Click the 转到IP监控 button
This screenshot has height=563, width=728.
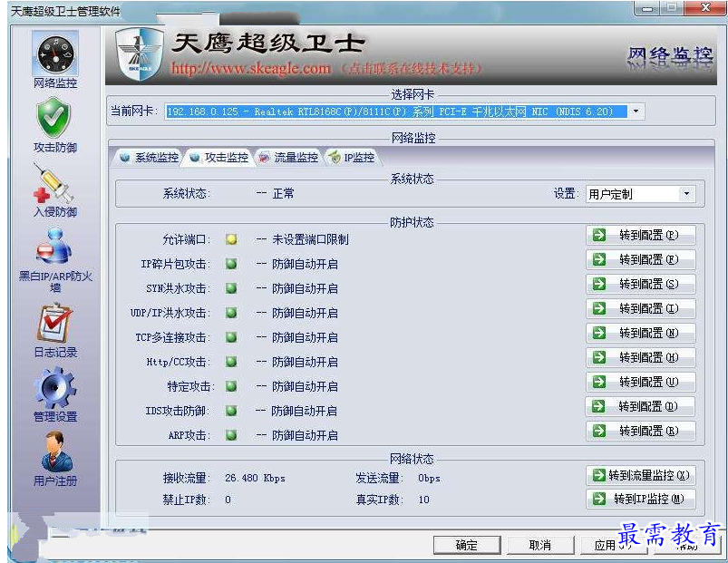tap(641, 499)
